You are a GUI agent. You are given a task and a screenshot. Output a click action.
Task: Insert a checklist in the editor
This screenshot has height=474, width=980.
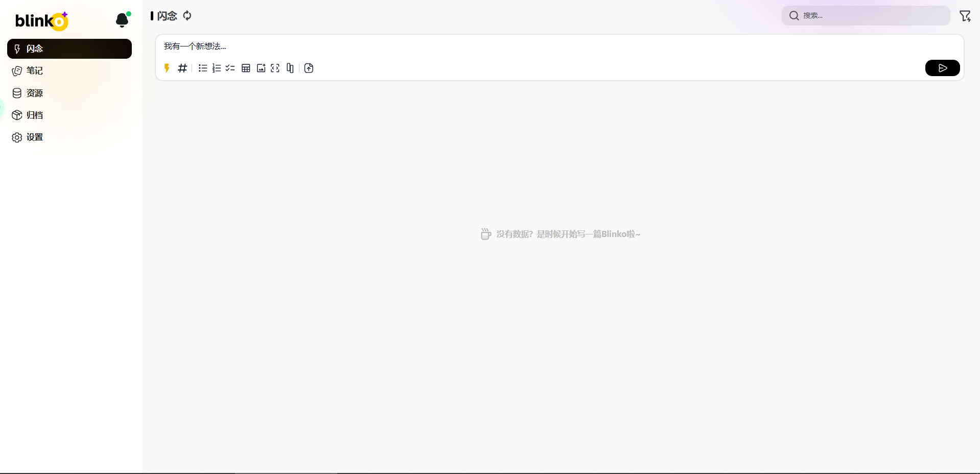pyautogui.click(x=230, y=68)
